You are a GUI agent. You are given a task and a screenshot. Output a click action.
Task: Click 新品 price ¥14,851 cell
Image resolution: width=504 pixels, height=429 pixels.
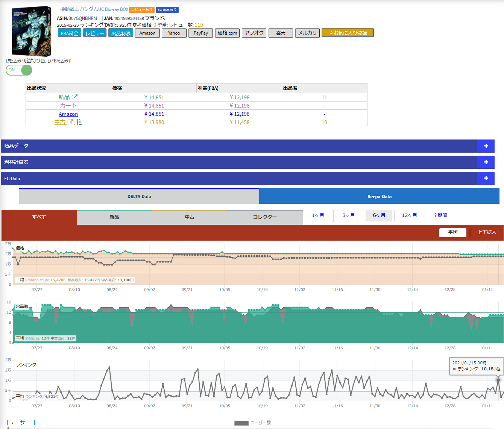(154, 97)
